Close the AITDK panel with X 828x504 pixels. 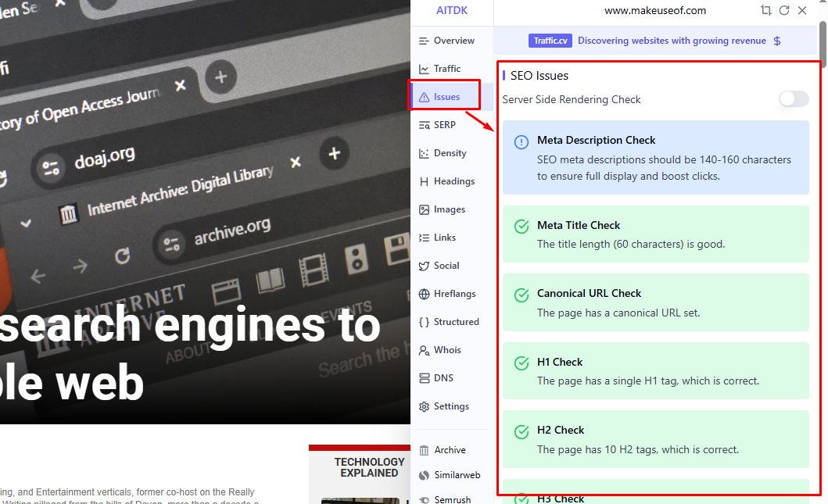[802, 10]
